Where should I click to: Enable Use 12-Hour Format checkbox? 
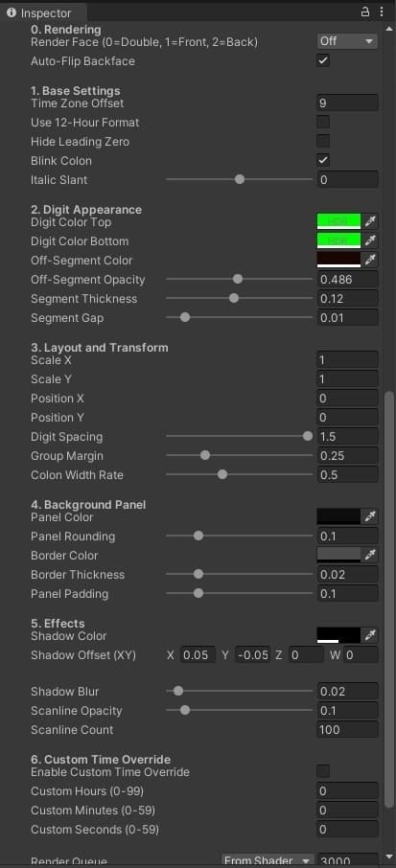click(323, 123)
